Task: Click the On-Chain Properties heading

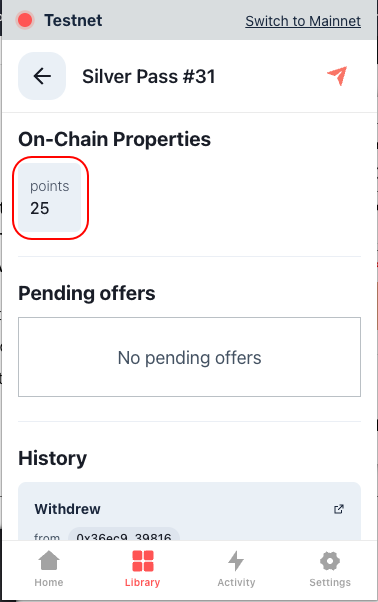Action: pyautogui.click(x=114, y=139)
